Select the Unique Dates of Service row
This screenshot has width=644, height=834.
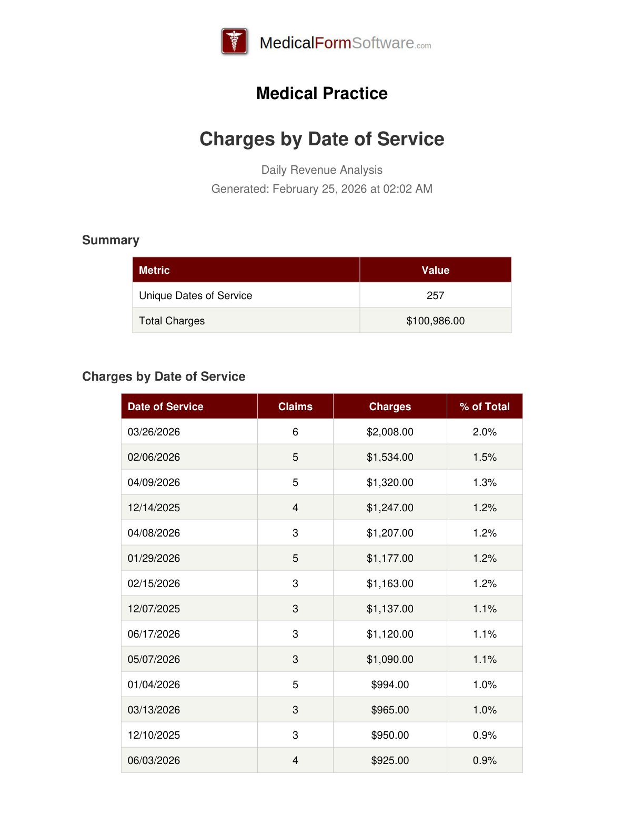(x=195, y=295)
